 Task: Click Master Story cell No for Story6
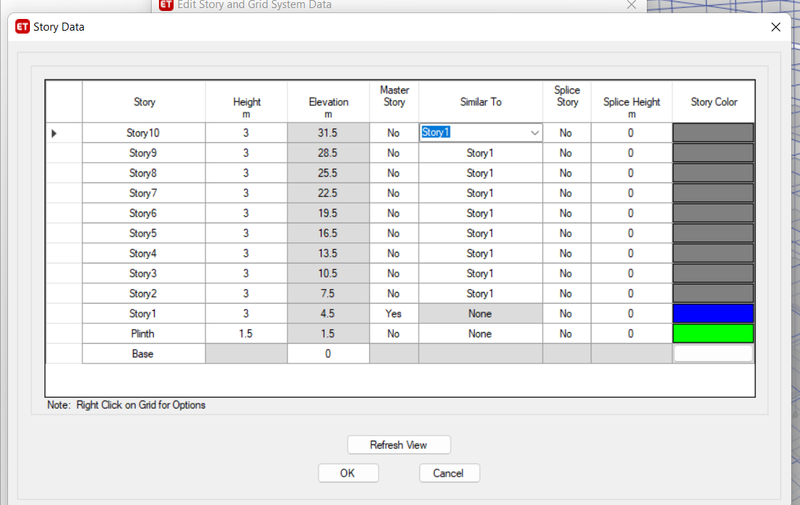tap(394, 213)
